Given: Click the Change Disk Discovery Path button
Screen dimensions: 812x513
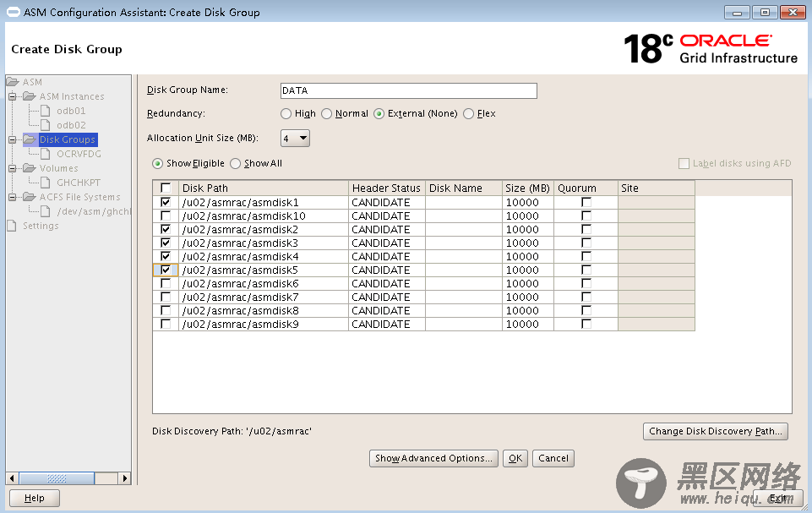Looking at the screenshot, I should pos(715,431).
